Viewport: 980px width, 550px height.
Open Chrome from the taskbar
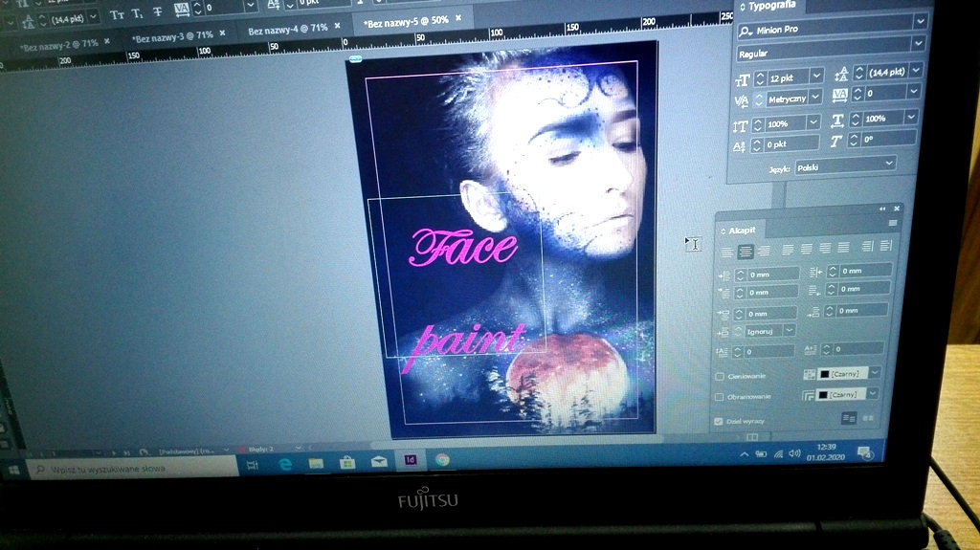(x=442, y=459)
